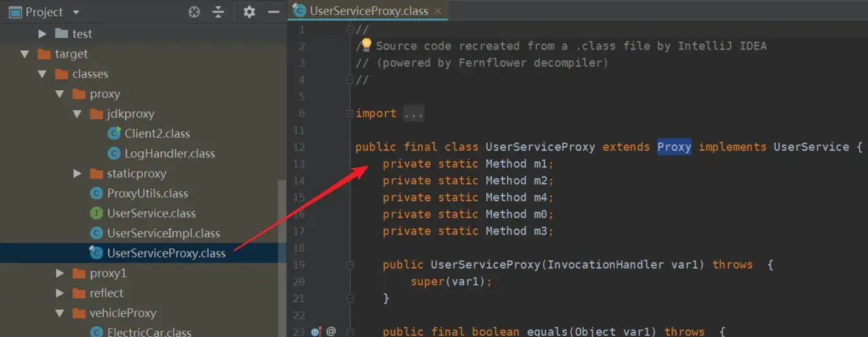868x337 pixels.
Task: Click the Client2.class runnable class icon
Action: pos(114,134)
